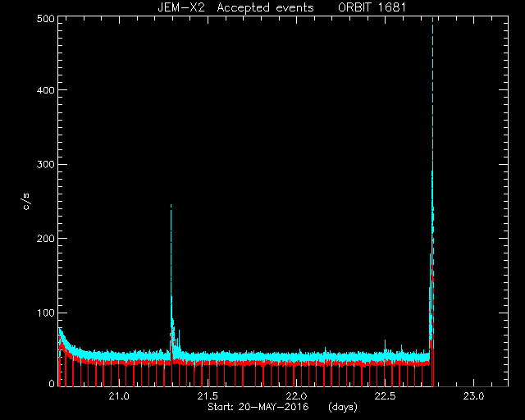
Task: Click the y-axis label 'c/s'
Action: pyautogui.click(x=26, y=202)
